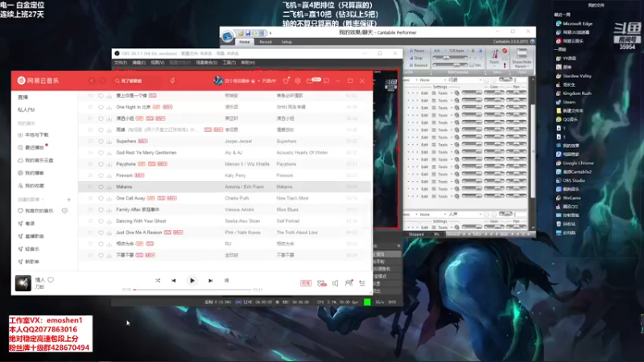Open the username dropdown arrow
This screenshot has width=644, height=362.
click(x=258, y=81)
